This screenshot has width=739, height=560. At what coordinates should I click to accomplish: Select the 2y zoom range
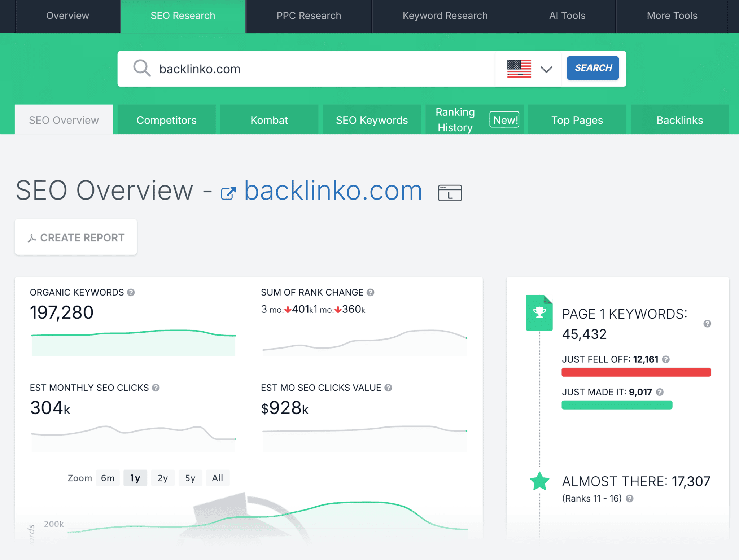coord(163,477)
